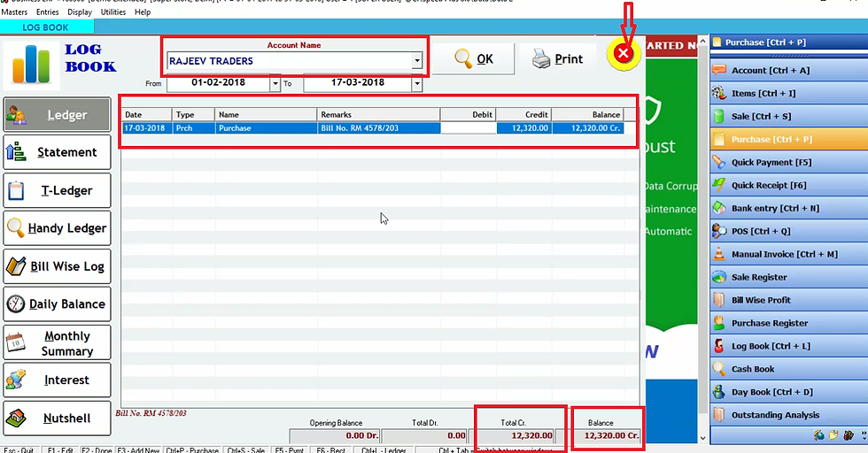Open Outstanding Analysis shortcut icon
The image size is (868, 453).
719,415
